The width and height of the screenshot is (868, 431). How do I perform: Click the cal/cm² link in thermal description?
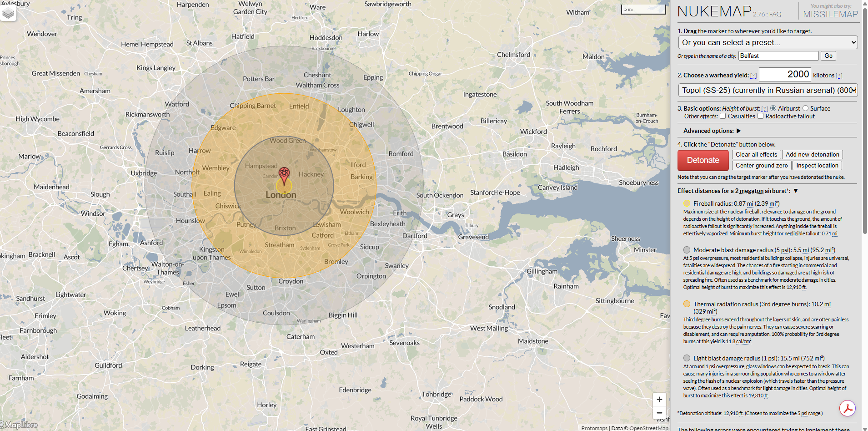click(x=743, y=342)
